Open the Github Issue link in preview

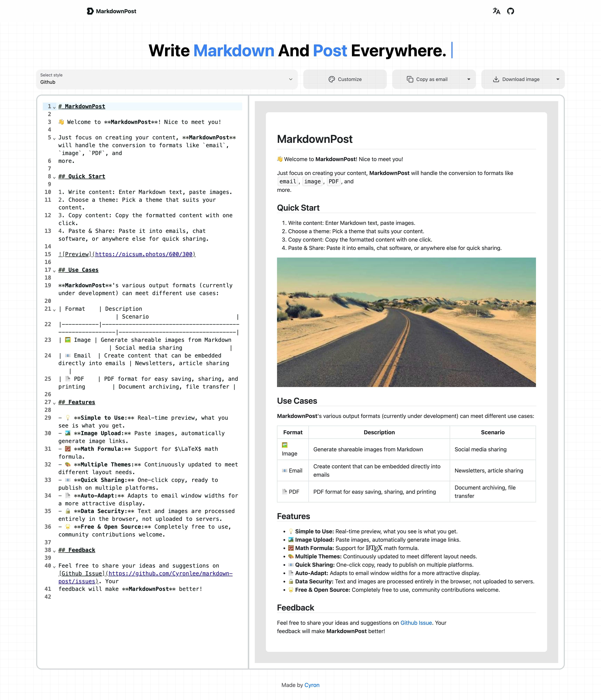tap(416, 623)
